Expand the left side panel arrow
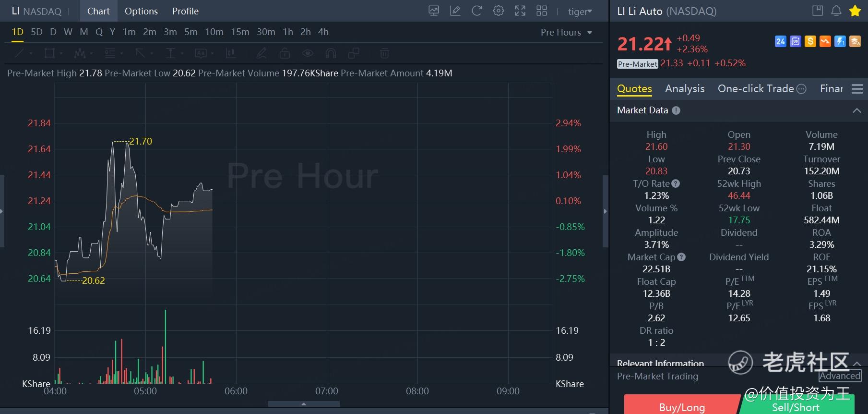The image size is (868, 414). pyautogui.click(x=2, y=211)
